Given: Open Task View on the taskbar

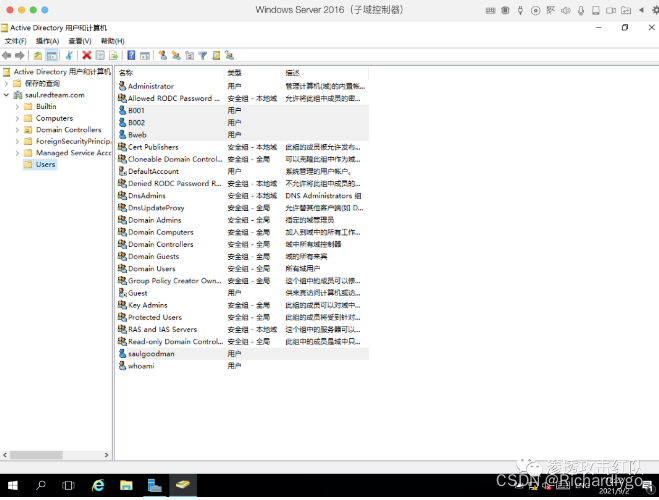Looking at the screenshot, I should 68,486.
